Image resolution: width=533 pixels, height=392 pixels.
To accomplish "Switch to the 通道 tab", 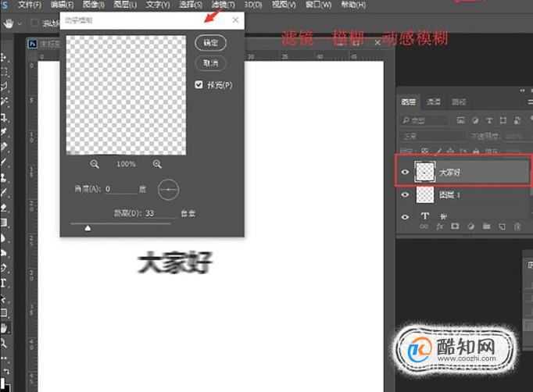I will click(x=434, y=102).
